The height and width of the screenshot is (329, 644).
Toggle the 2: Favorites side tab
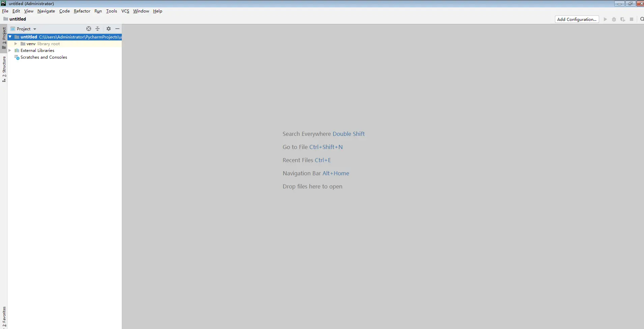pos(4,317)
